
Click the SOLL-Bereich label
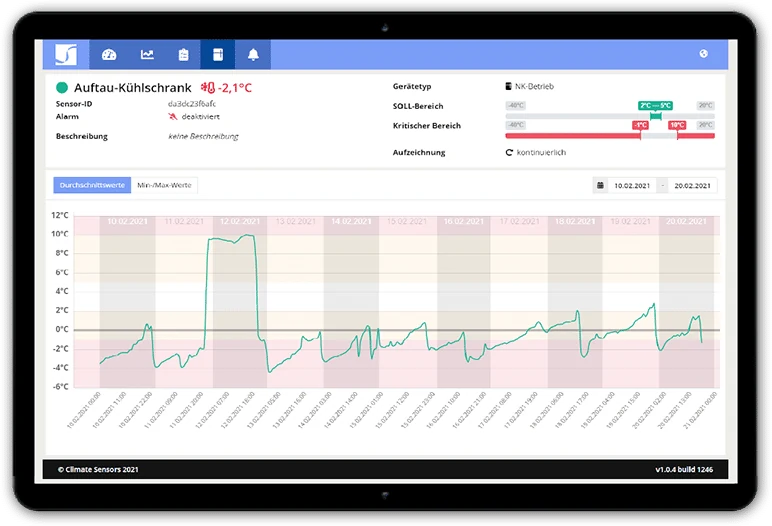(x=418, y=106)
